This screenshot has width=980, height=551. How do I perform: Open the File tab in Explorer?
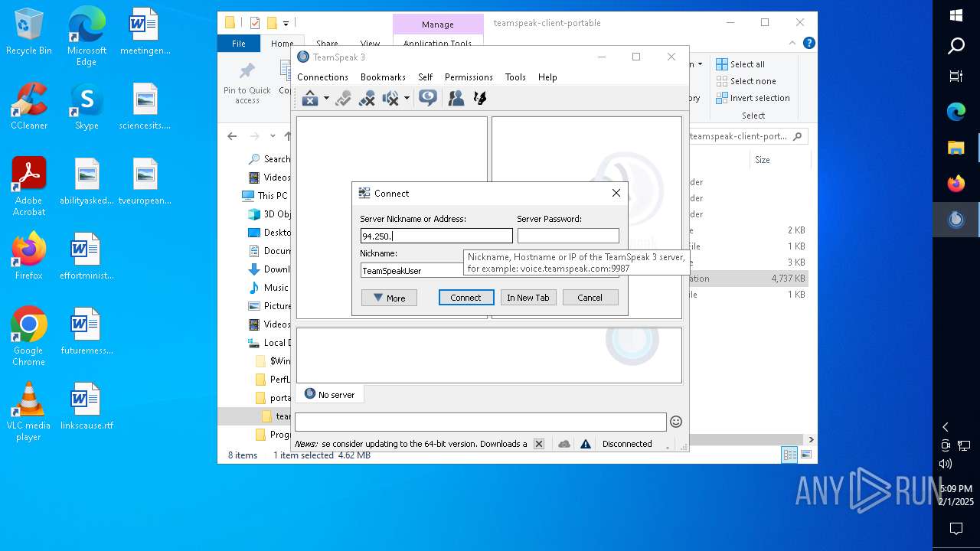coord(239,44)
